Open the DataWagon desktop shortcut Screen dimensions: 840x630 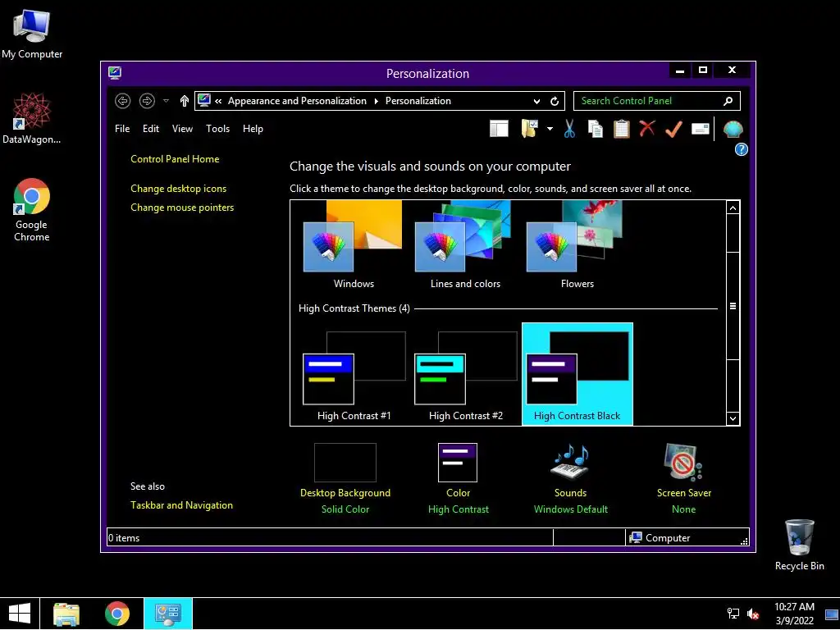(32, 118)
